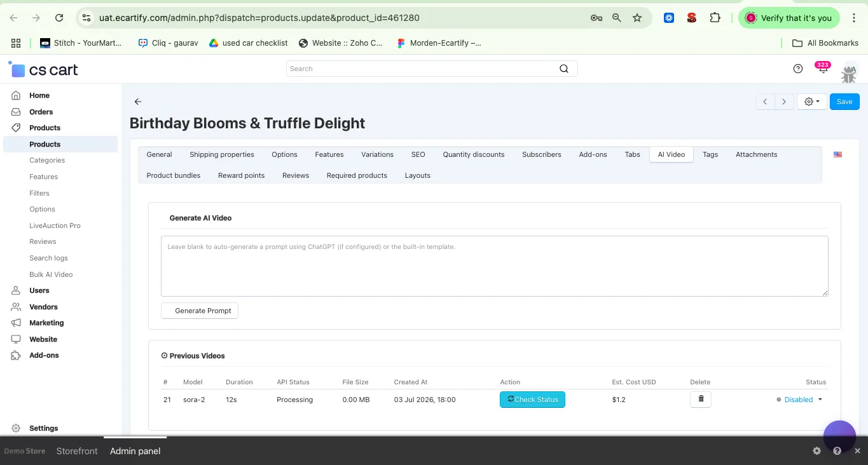Go to next product arrow
868x465 pixels.
[x=784, y=102]
